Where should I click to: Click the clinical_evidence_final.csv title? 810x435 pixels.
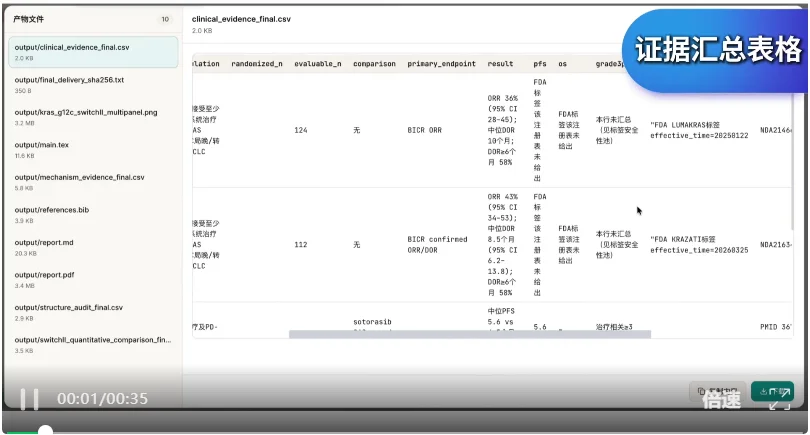(241, 19)
